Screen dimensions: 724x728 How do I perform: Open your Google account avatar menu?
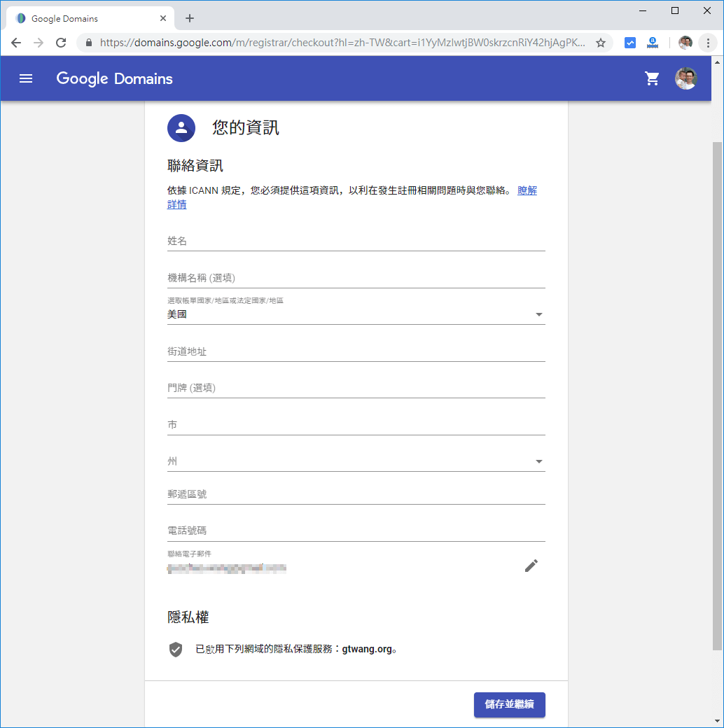click(x=687, y=78)
